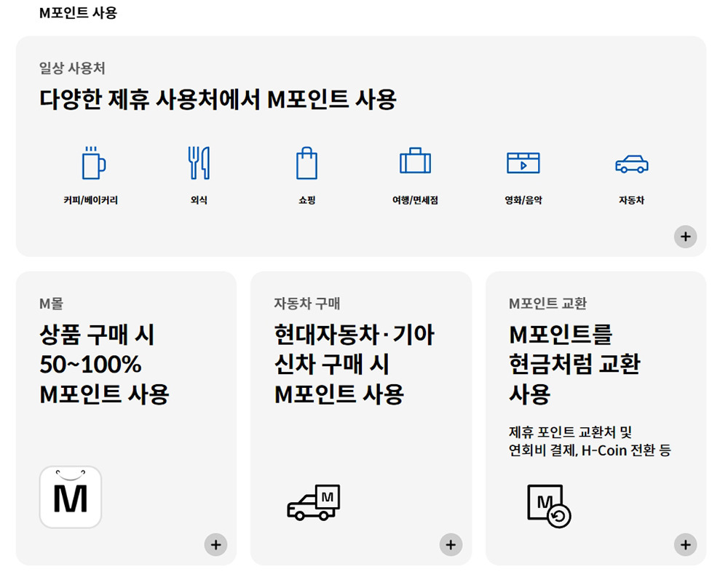Click the movie clapper video icon
This screenshot has width=728, height=588.
pyautogui.click(x=523, y=163)
